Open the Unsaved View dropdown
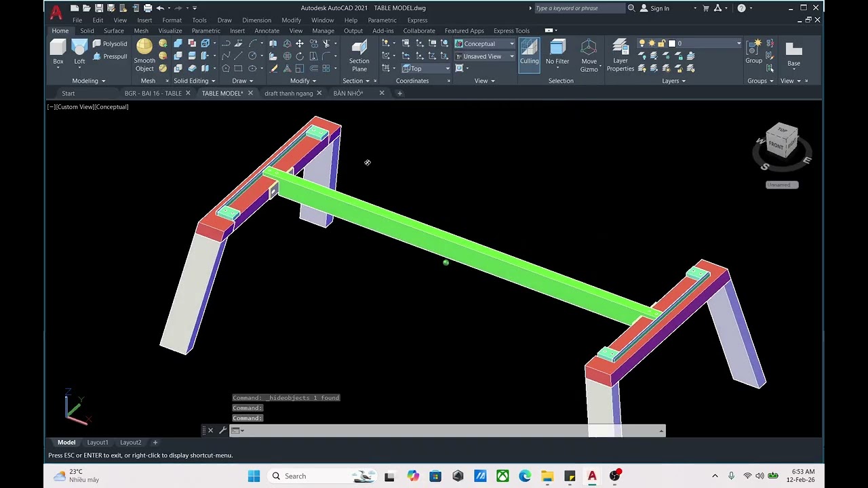 (x=485, y=56)
